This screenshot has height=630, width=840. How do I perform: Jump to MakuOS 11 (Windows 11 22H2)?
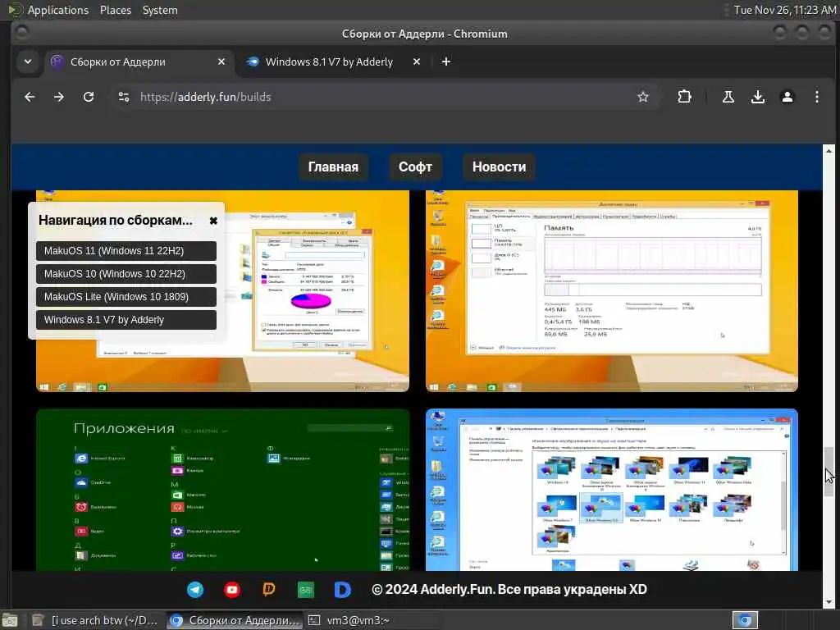click(126, 251)
